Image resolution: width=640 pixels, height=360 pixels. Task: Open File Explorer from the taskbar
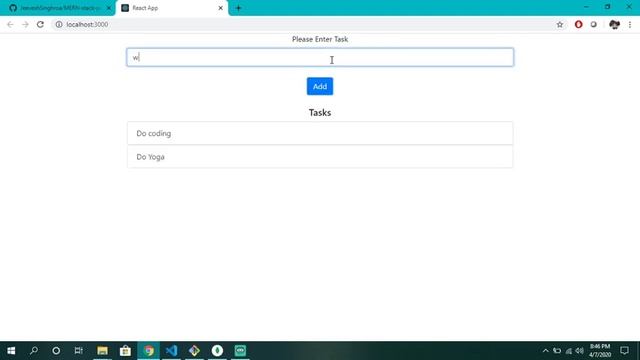click(102, 351)
